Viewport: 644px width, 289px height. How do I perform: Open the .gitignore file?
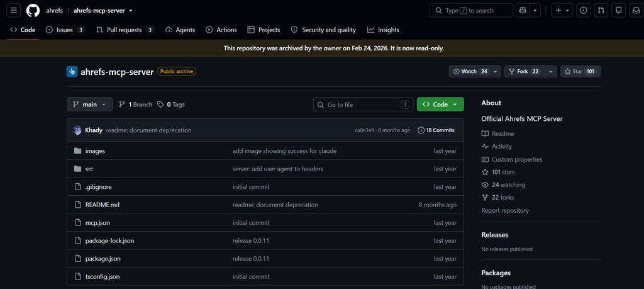tap(99, 186)
